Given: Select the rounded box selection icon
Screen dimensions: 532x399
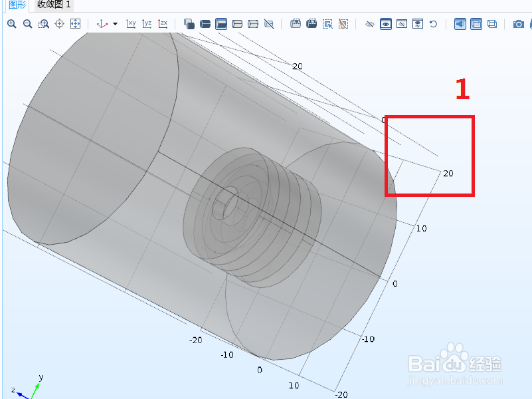Looking at the screenshot, I should tap(237, 24).
